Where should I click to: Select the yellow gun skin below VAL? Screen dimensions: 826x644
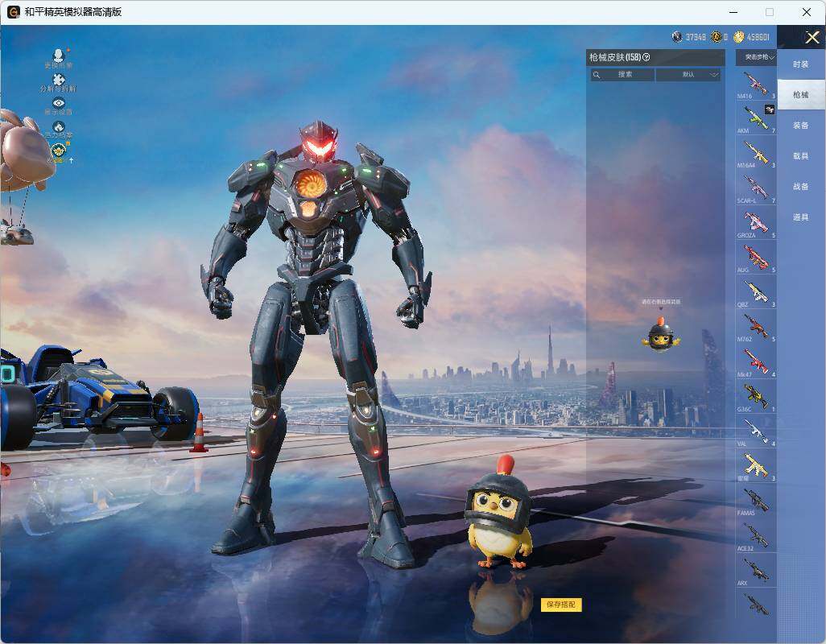pos(756,466)
